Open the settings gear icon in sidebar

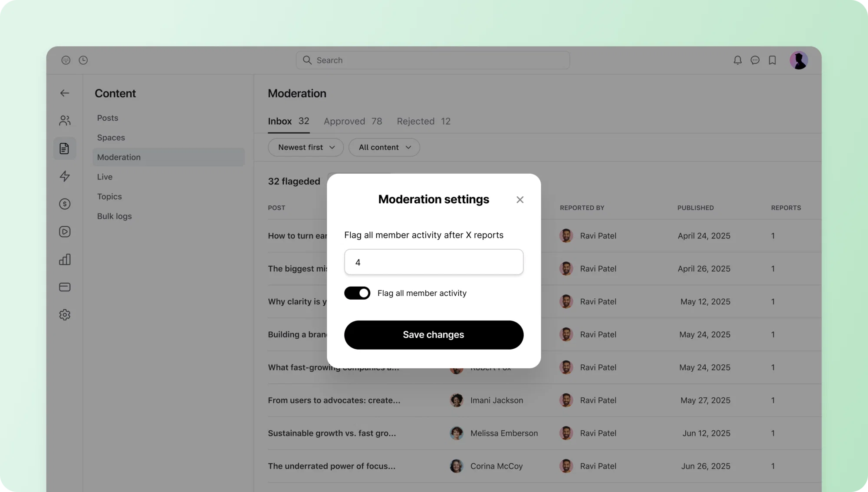65,315
